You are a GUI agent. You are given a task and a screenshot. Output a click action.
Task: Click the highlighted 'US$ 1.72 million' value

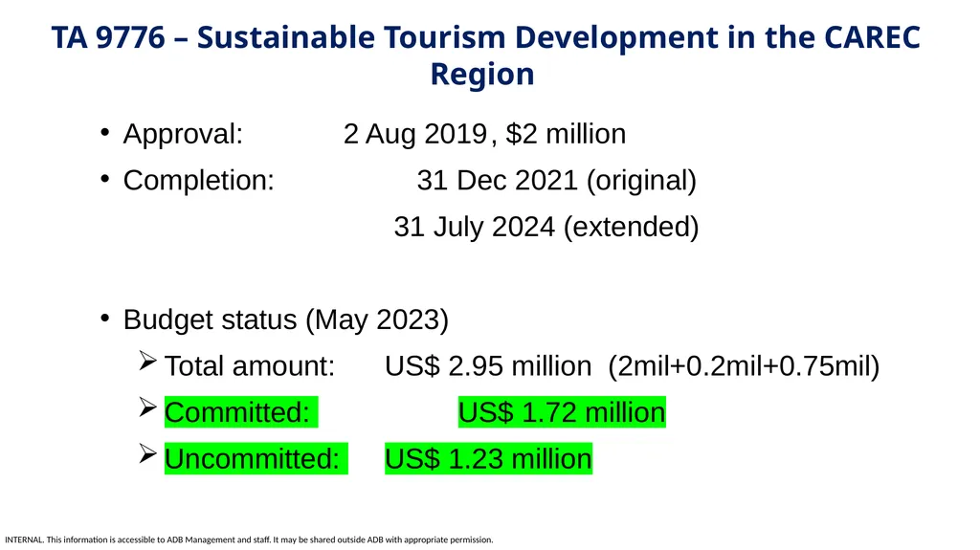click(x=562, y=412)
